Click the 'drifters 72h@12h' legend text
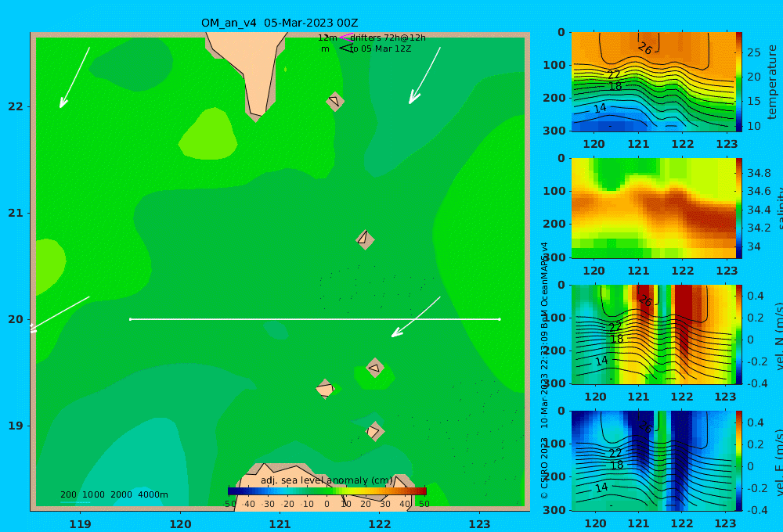783x532 pixels. [388, 38]
